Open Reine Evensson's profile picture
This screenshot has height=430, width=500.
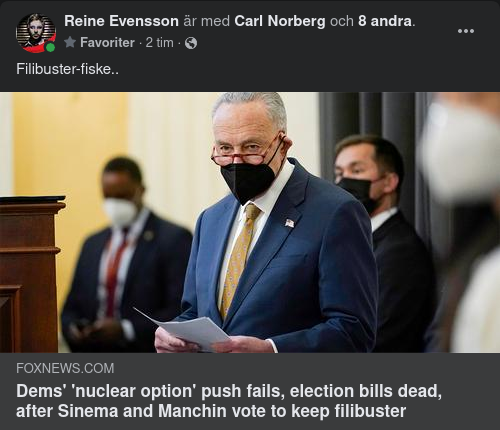click(36, 33)
